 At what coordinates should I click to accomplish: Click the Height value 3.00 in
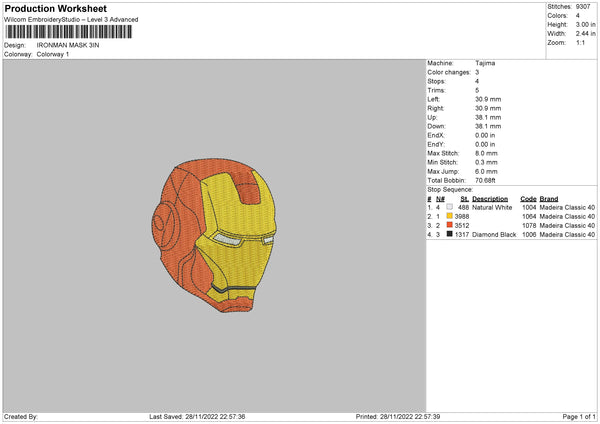(585, 24)
